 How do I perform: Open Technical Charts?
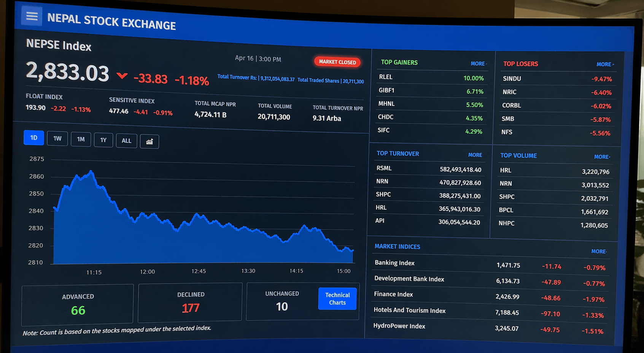coord(337,299)
